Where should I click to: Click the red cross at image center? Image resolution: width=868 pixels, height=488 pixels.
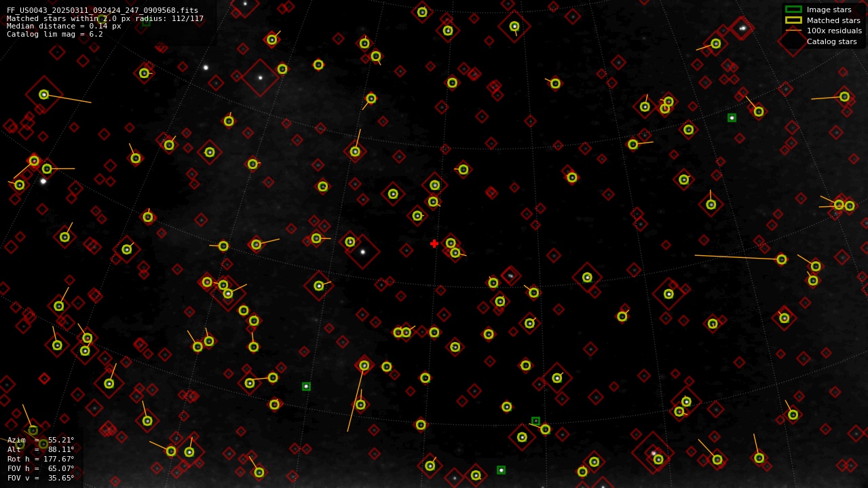tap(434, 244)
